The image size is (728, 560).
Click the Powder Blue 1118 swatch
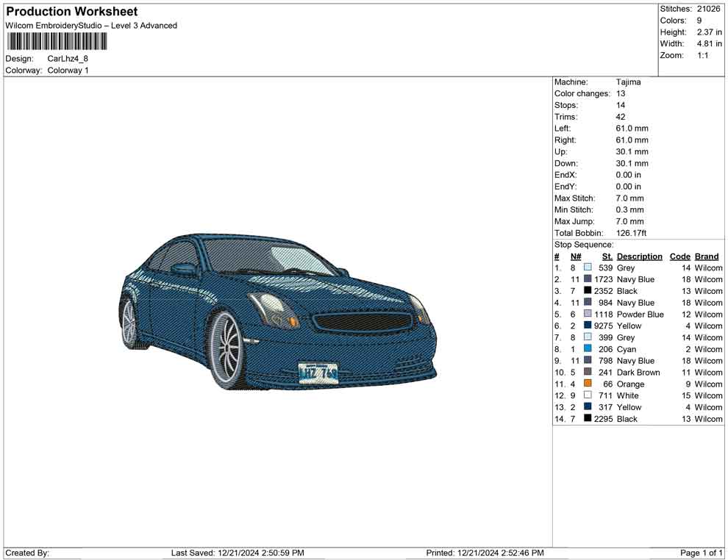tap(588, 314)
